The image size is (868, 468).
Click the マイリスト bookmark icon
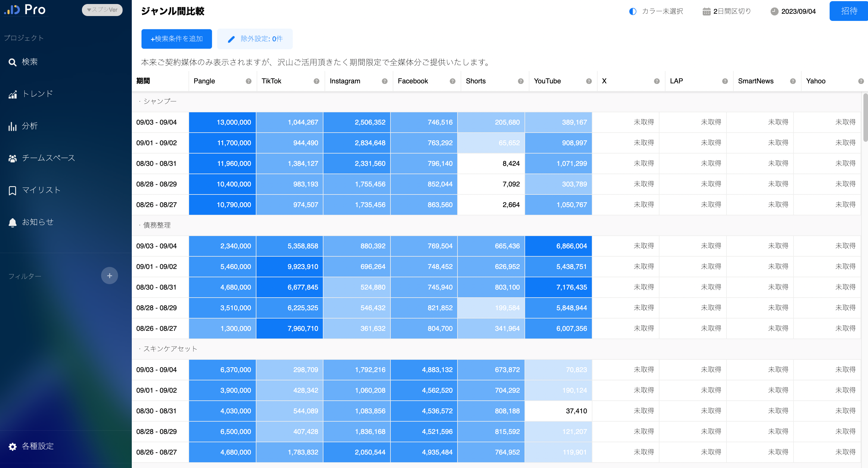13,190
